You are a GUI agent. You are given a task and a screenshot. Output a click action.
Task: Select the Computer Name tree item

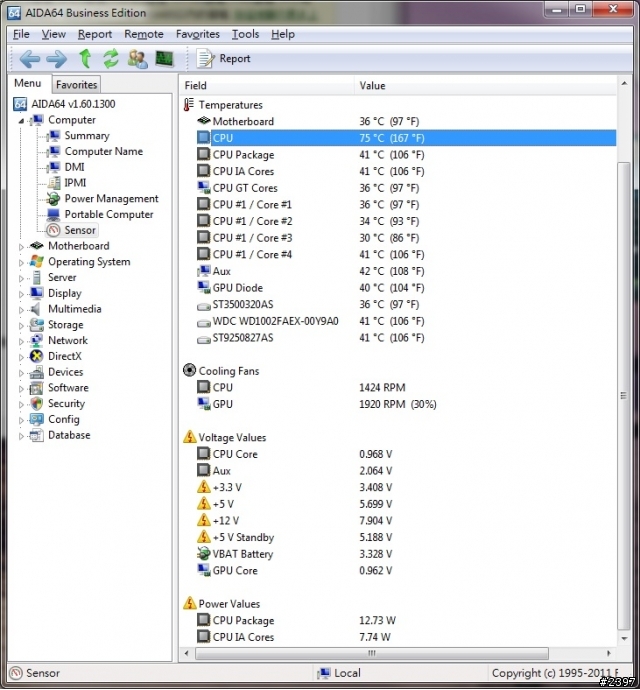103,151
